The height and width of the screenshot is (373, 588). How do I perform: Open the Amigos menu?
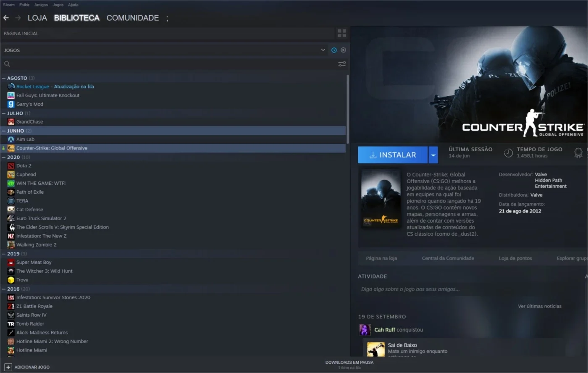click(x=41, y=5)
